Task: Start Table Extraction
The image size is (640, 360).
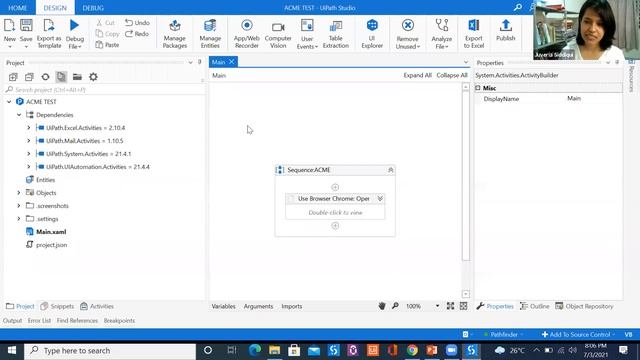Action: [336, 34]
